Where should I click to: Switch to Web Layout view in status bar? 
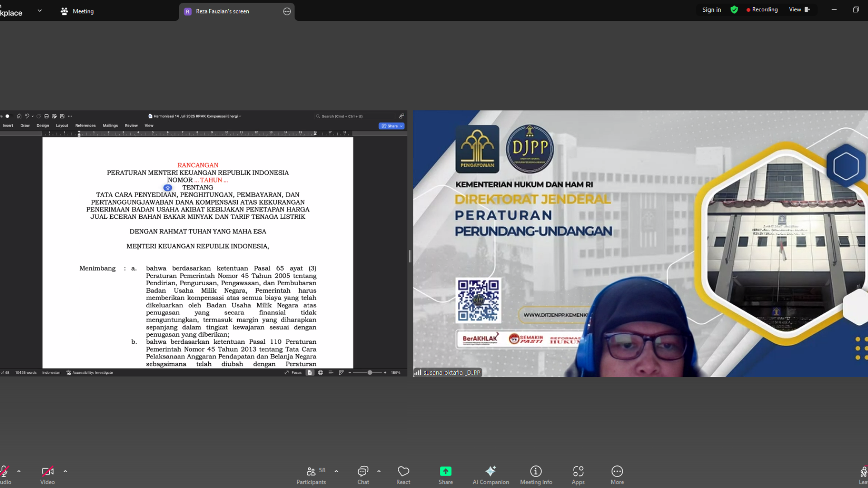[x=321, y=373]
